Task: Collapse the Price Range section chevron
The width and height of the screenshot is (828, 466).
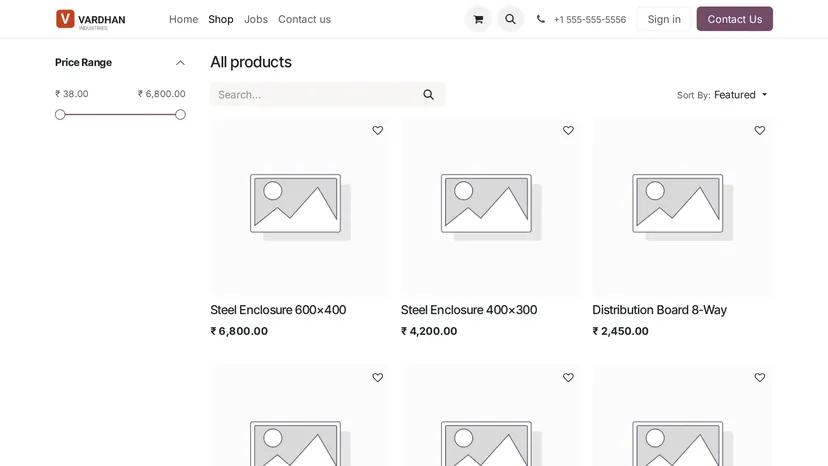Action: point(180,63)
